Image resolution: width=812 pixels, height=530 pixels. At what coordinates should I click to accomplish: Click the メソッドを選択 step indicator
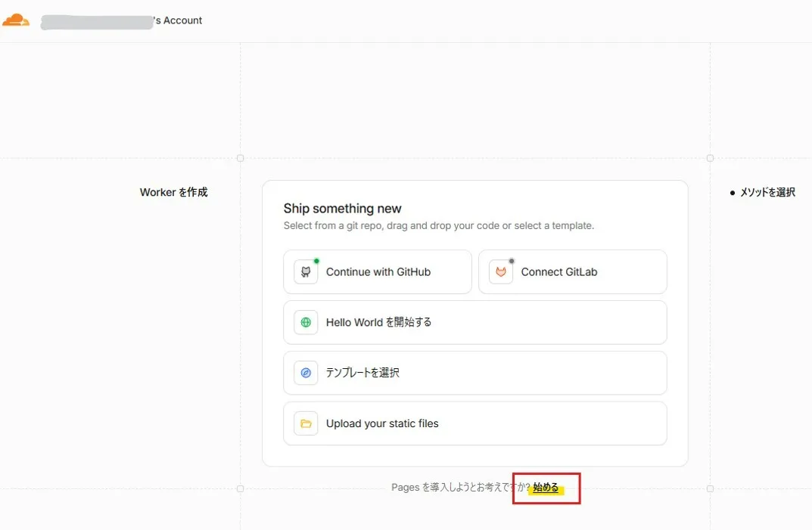[762, 193]
